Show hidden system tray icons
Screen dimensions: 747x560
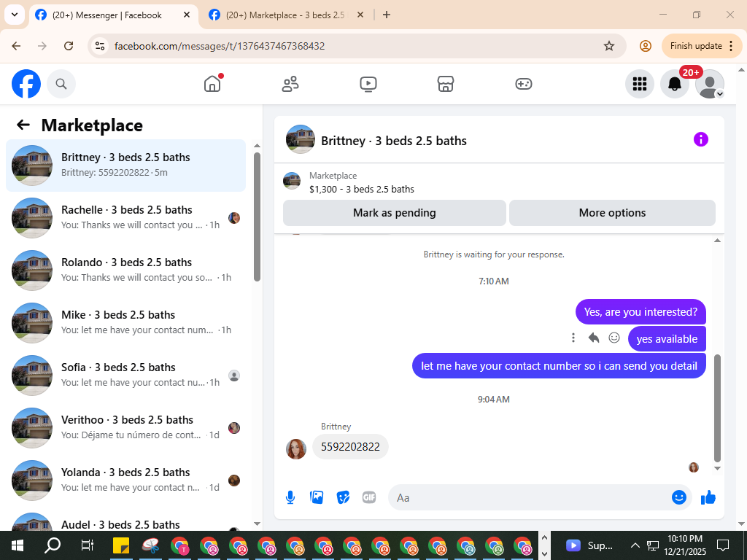(x=635, y=545)
